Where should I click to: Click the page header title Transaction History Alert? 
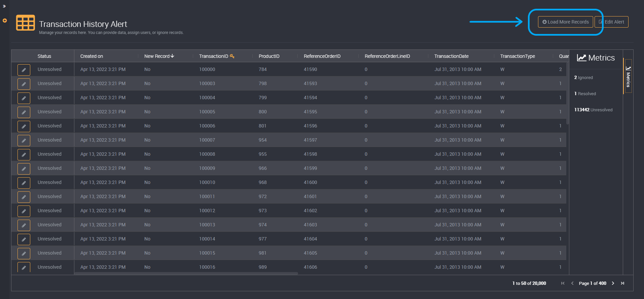tap(83, 24)
